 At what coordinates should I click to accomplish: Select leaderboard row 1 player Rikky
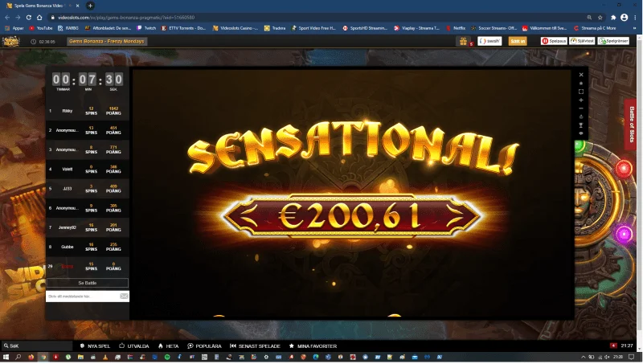[88, 111]
